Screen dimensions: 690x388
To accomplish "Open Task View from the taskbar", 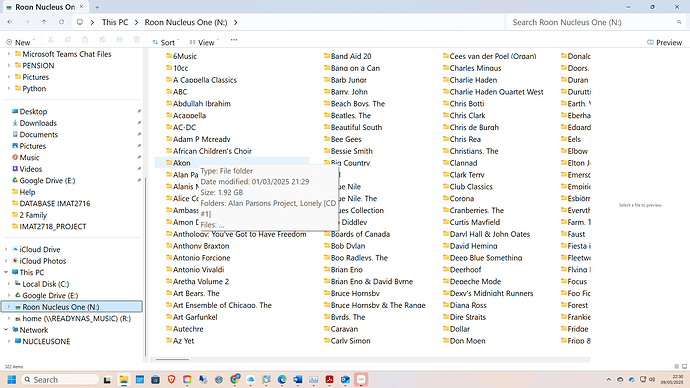I will (107, 380).
